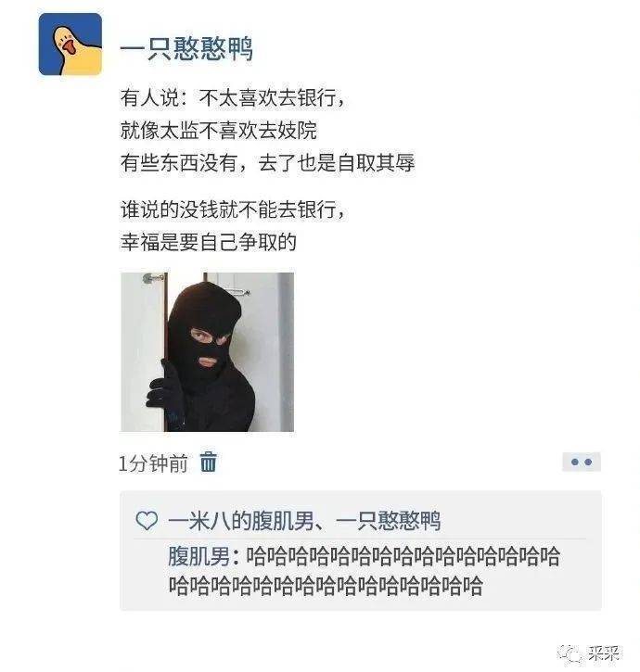
Task: Click commenter name 腹肌男
Action: (198, 557)
